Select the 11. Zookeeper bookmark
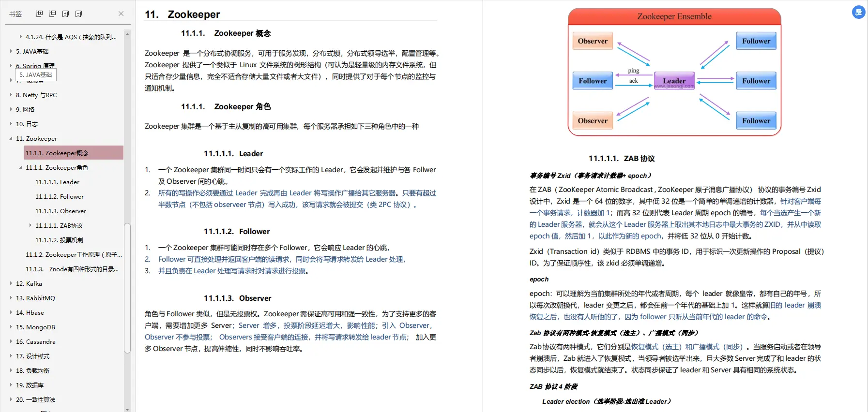This screenshot has width=868, height=412. tap(36, 138)
